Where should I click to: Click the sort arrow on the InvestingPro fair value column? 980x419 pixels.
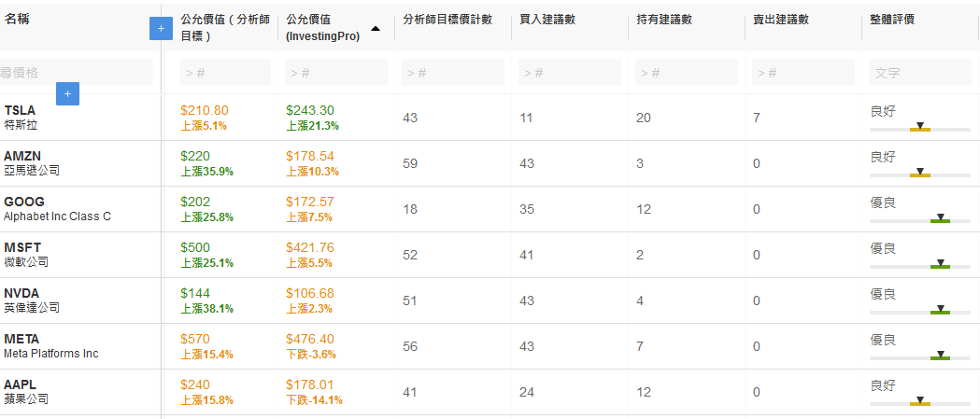click(376, 29)
